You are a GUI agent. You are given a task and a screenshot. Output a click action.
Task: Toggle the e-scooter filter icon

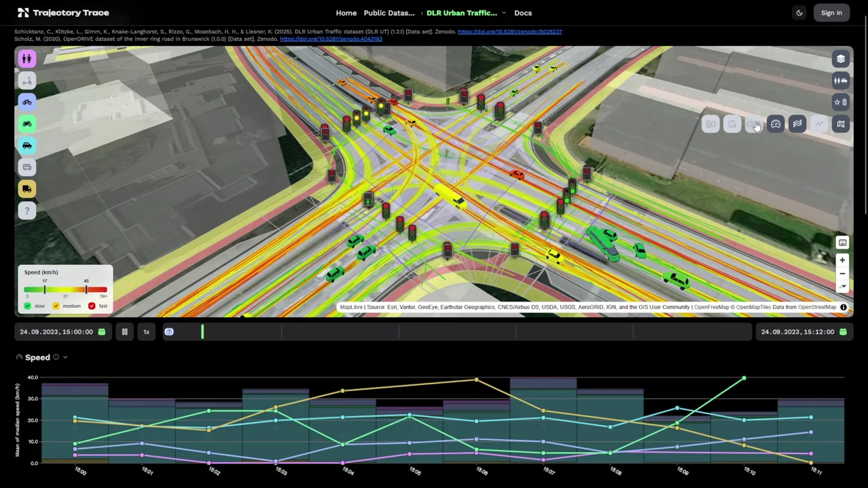26,81
